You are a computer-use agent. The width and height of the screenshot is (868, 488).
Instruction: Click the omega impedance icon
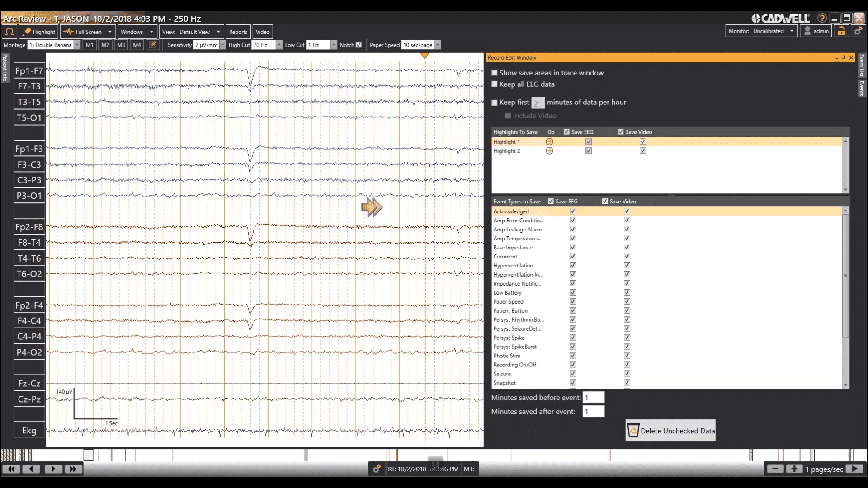click(x=9, y=32)
